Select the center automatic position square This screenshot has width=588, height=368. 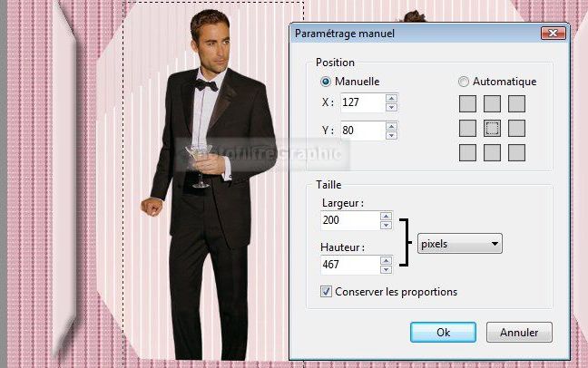[x=492, y=128]
